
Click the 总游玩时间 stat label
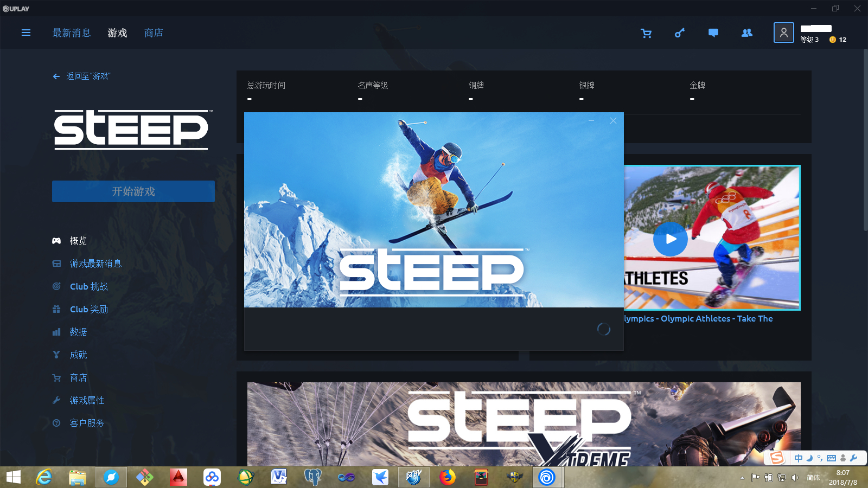coord(266,85)
